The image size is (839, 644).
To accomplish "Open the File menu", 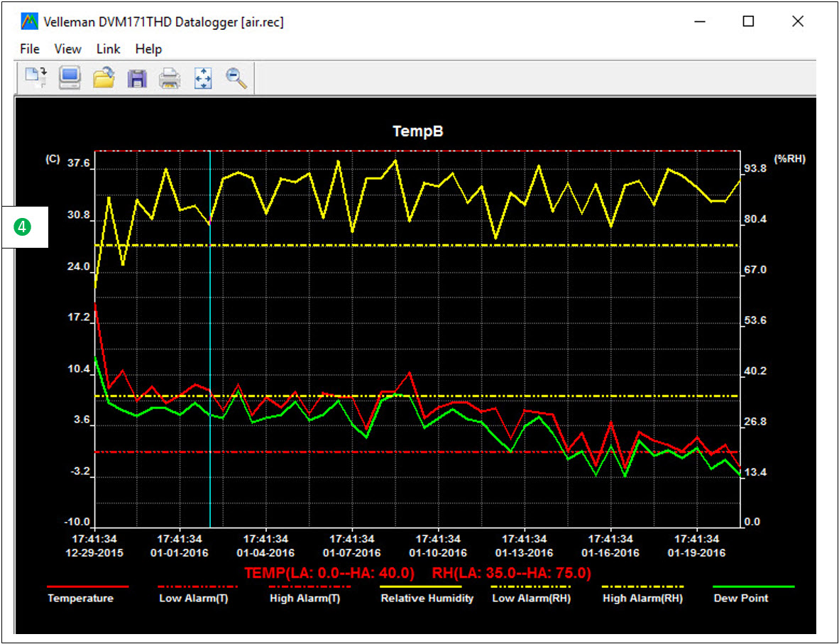I will [x=30, y=49].
